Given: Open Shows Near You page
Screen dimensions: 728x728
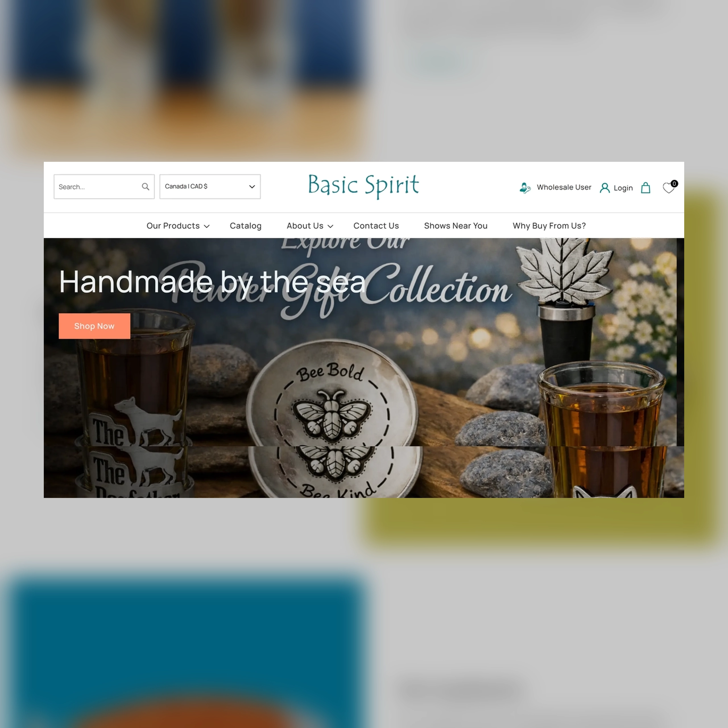Looking at the screenshot, I should 456,226.
